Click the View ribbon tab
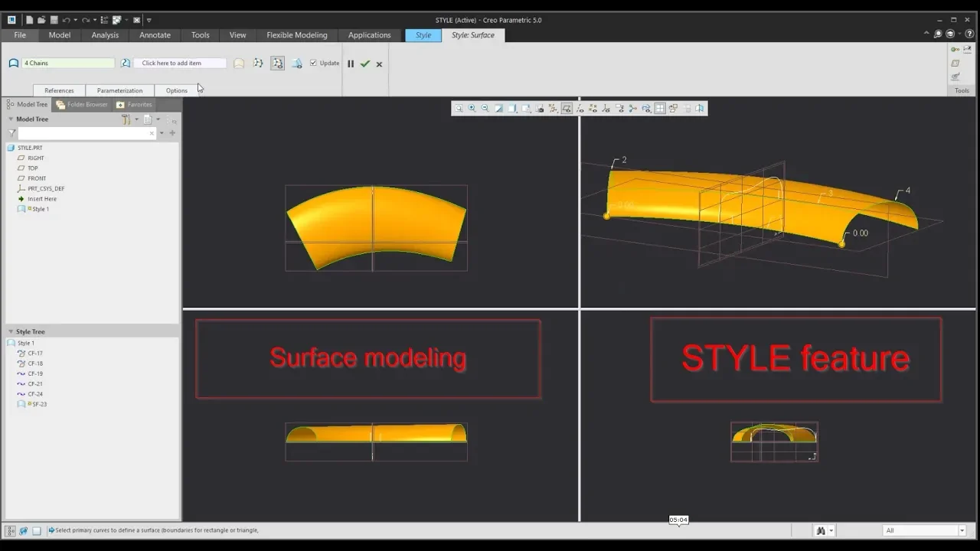 (x=238, y=35)
